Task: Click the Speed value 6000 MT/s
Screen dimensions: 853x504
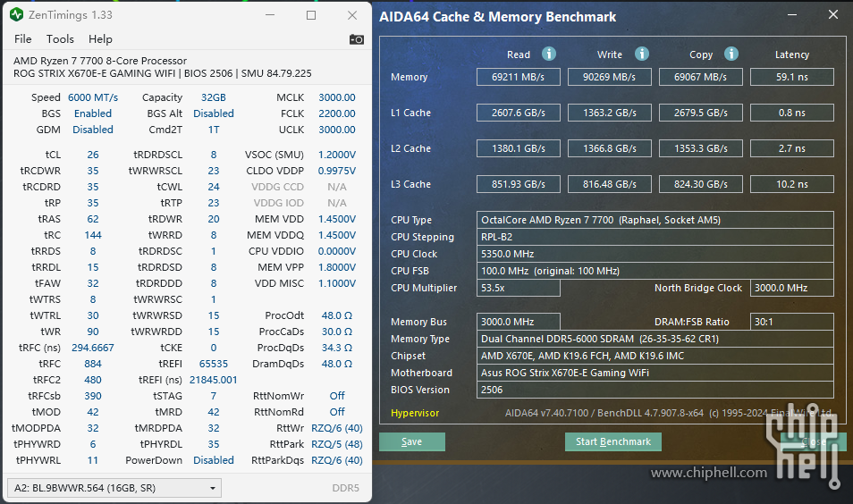Action: point(92,97)
